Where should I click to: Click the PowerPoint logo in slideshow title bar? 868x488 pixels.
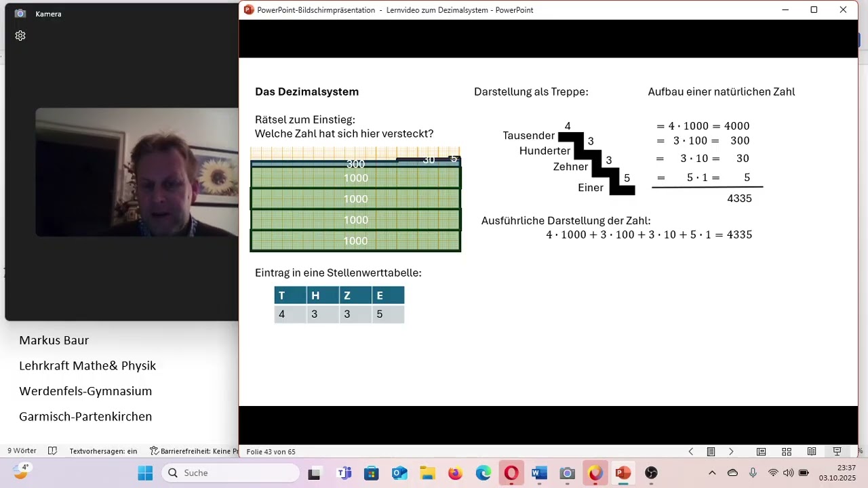[x=249, y=10]
